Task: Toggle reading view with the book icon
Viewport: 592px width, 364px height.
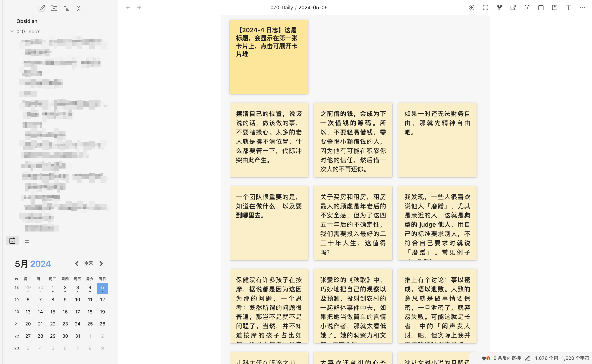Action: tap(568, 7)
